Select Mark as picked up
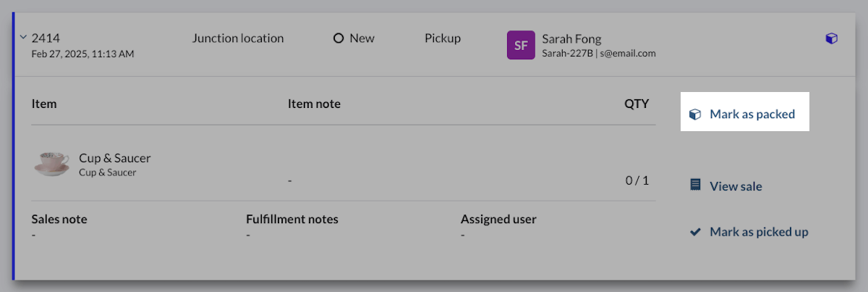 tap(759, 232)
